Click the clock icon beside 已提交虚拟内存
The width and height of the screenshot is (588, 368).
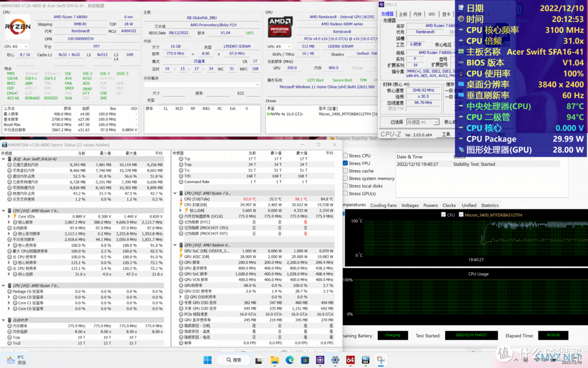click(x=10, y=165)
